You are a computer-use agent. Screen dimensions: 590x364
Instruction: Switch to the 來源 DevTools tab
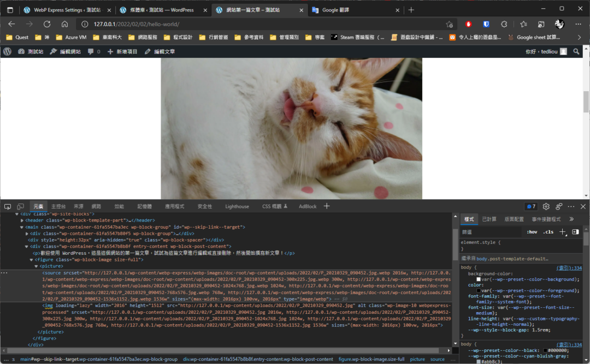pyautogui.click(x=79, y=206)
